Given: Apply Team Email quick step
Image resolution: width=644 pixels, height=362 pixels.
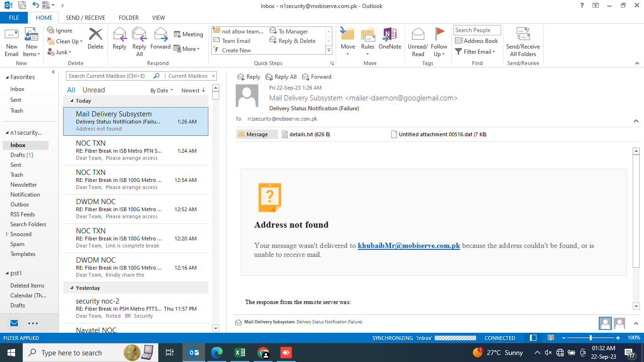Looking at the screenshot, I should (232, 41).
